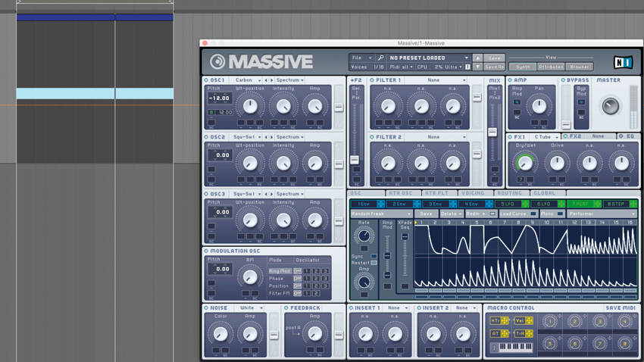Click the SAVE MIDI button

[621, 307]
